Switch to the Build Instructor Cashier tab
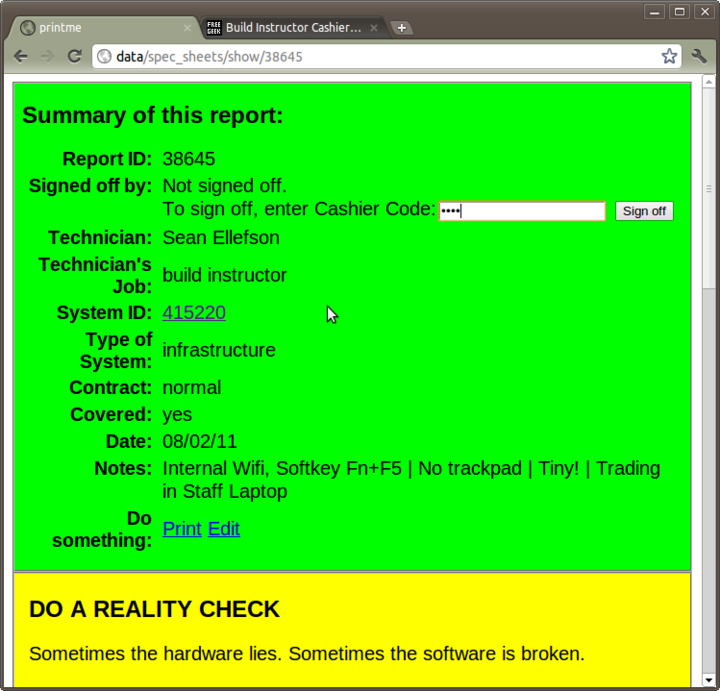The height and width of the screenshot is (691, 720). pos(290,28)
